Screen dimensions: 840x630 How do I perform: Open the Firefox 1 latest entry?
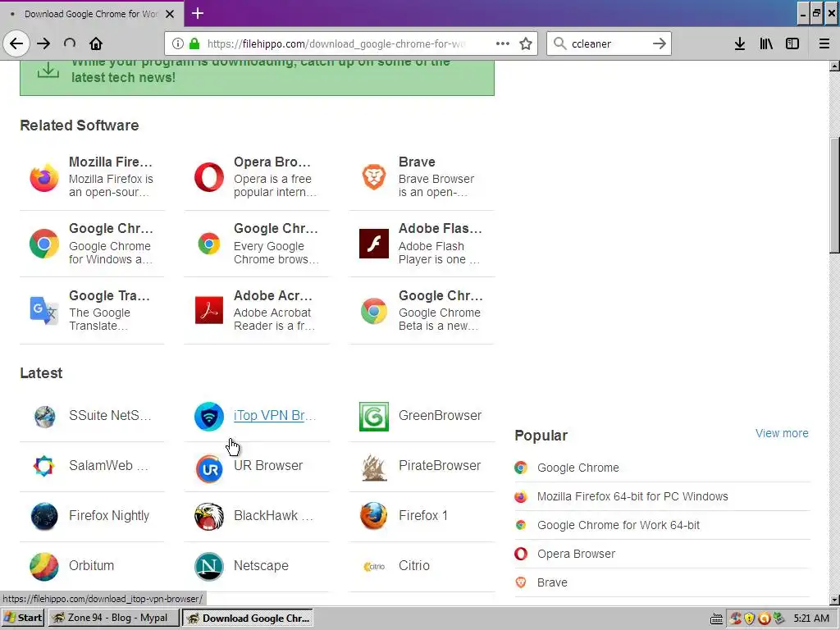tap(422, 515)
